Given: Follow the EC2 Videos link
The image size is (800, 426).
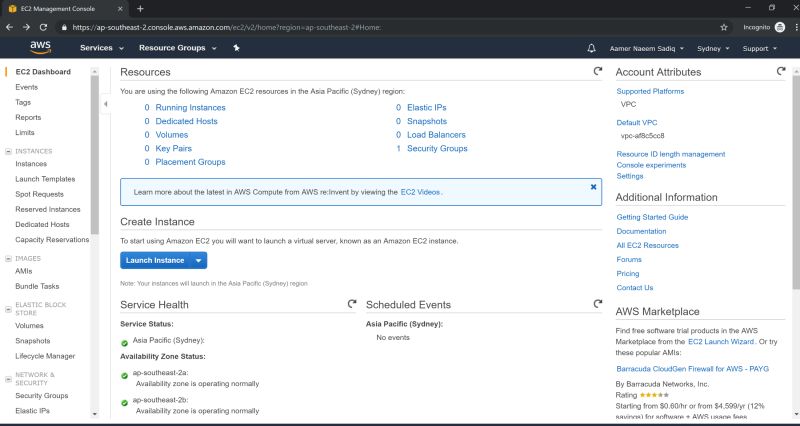Looking at the screenshot, I should 420,192.
